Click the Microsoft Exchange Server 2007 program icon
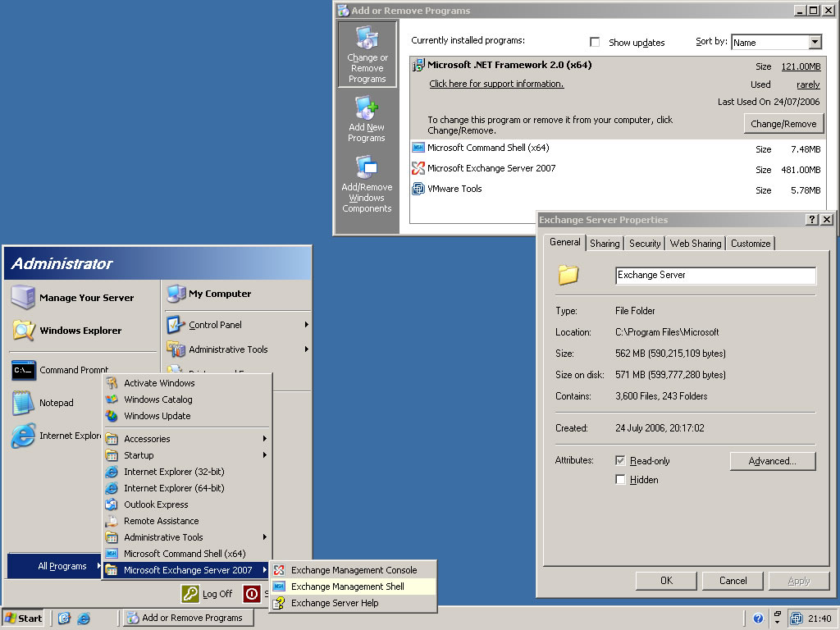The height and width of the screenshot is (630, 840). coord(418,168)
